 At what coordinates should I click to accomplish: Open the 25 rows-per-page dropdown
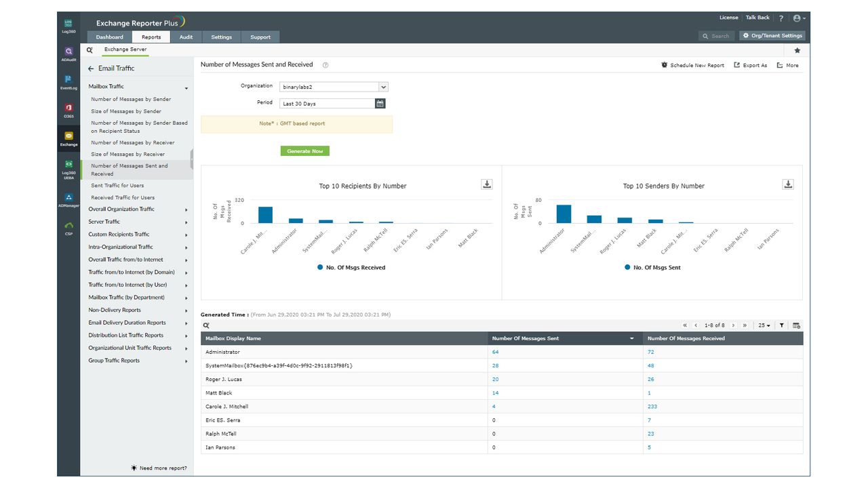pos(765,325)
